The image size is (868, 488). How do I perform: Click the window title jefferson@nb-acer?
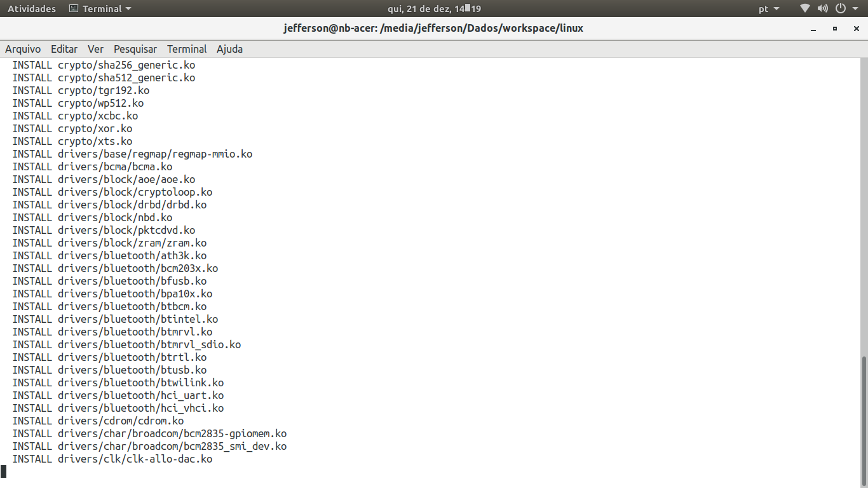pos(433,28)
